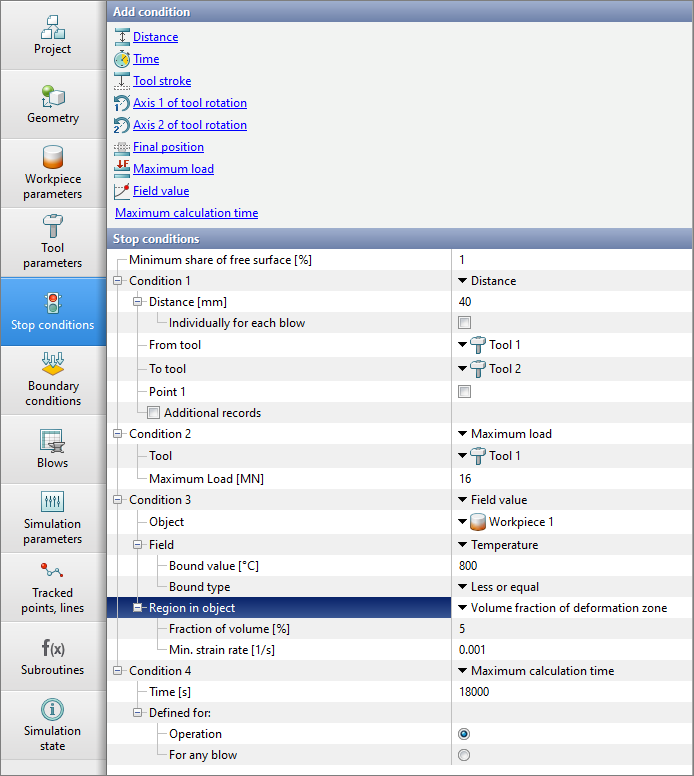Open the Bound type dropdown showing Less or equal
The width and height of the screenshot is (694, 776).
point(463,587)
